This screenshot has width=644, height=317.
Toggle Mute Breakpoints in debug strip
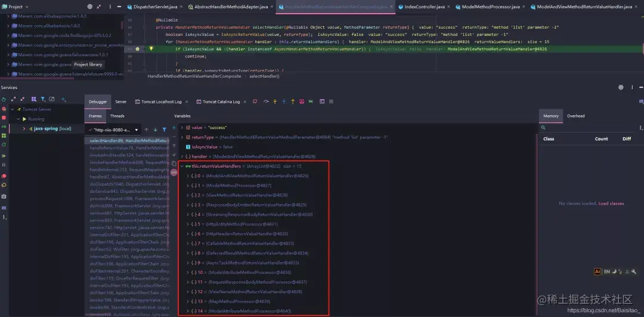tap(4, 185)
